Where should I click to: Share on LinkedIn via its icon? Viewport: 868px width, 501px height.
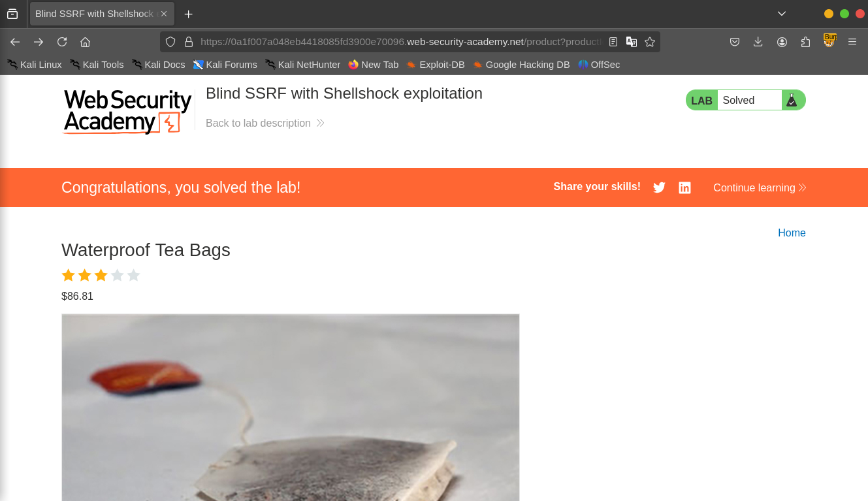(x=684, y=187)
